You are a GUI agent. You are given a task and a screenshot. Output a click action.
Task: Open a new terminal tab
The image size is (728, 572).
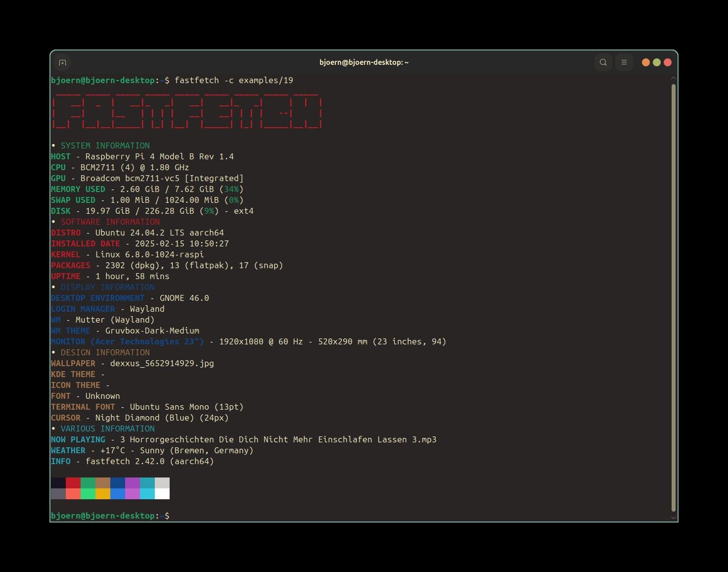pyautogui.click(x=62, y=62)
